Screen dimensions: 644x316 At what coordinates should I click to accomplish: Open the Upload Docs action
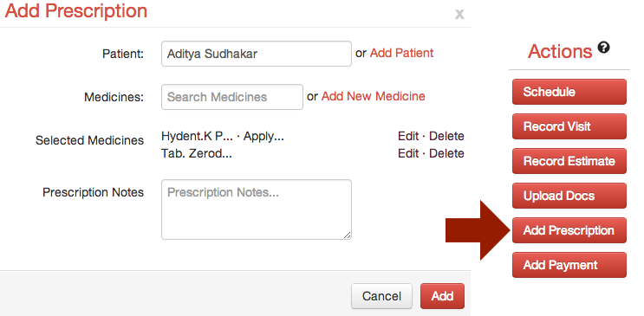point(569,196)
